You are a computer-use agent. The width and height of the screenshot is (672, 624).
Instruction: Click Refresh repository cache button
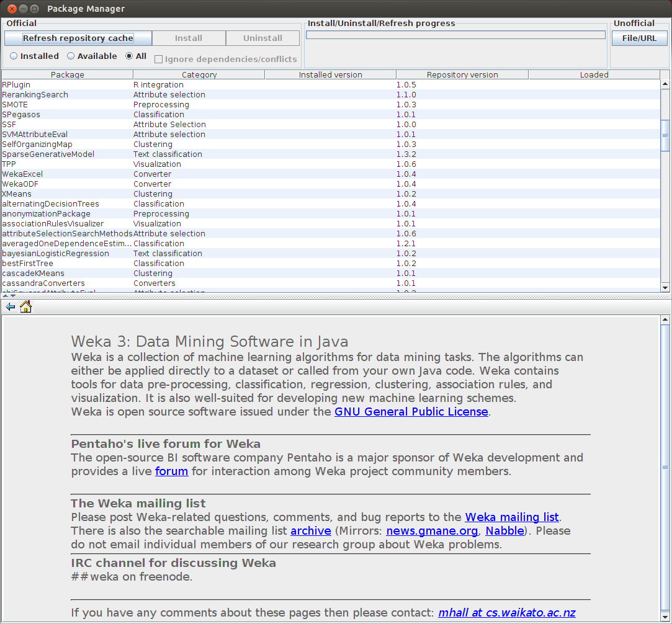click(x=78, y=38)
